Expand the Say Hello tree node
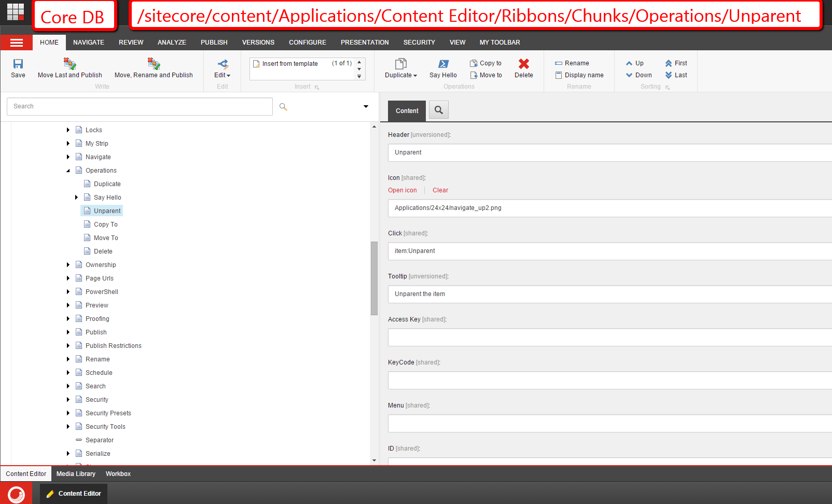Viewport: 832px width, 504px height. (76, 198)
